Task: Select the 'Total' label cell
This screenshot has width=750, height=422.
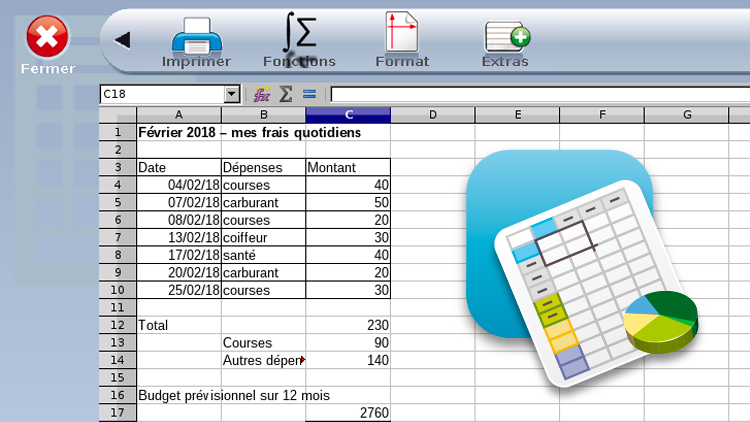Action: click(179, 325)
